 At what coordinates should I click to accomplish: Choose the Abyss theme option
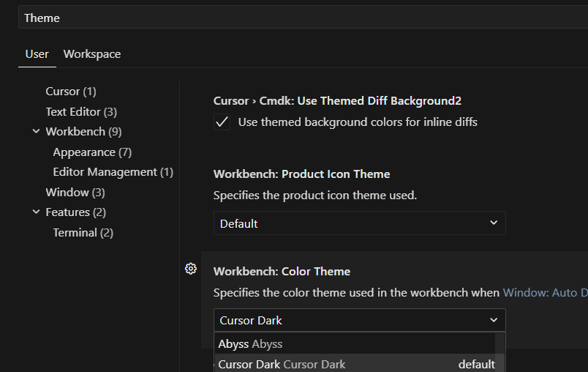355,344
